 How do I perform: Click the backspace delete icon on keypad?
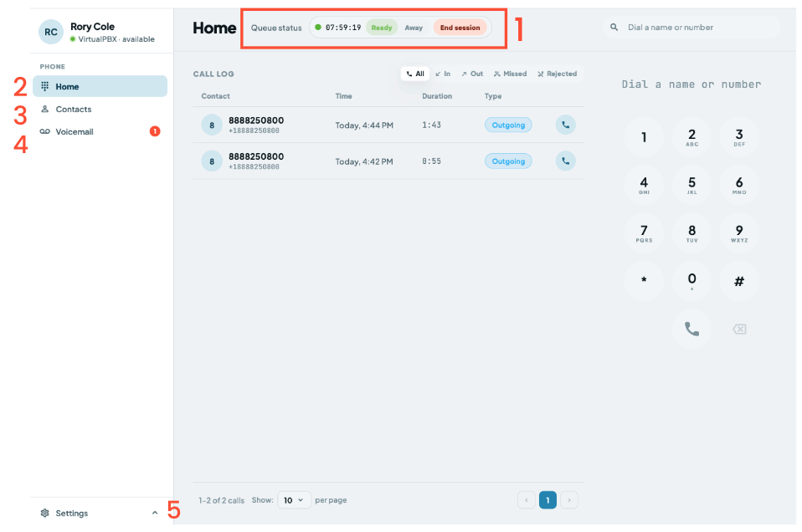click(739, 329)
